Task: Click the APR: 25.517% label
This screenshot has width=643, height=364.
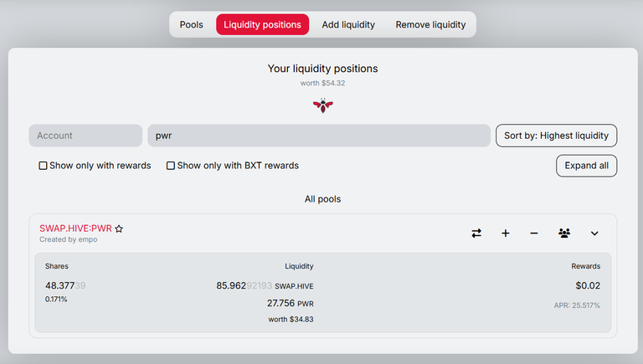Action: click(x=577, y=305)
